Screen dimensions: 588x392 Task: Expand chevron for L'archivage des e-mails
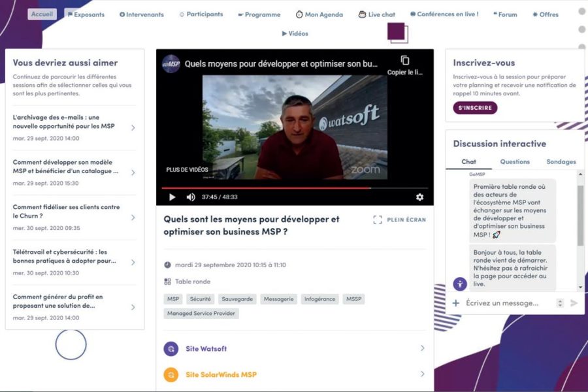[133, 128]
